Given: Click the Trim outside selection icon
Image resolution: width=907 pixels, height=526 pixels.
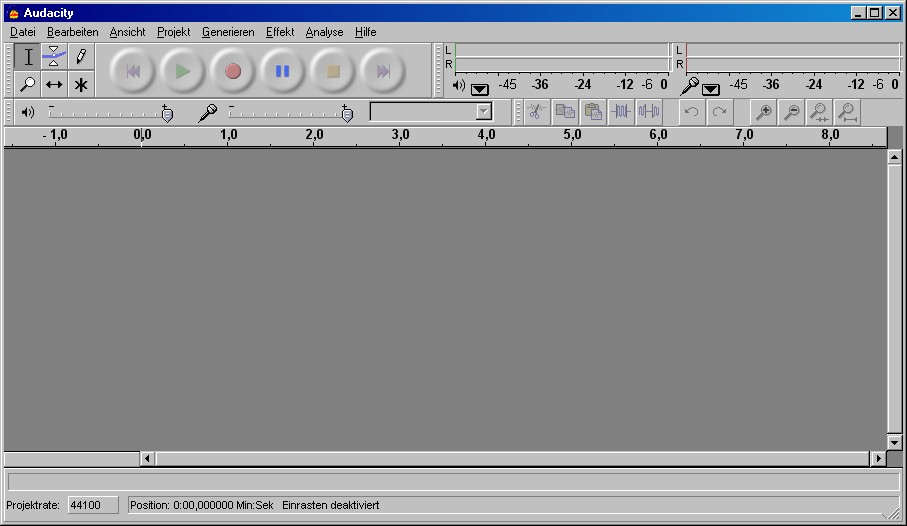Looking at the screenshot, I should [x=621, y=112].
